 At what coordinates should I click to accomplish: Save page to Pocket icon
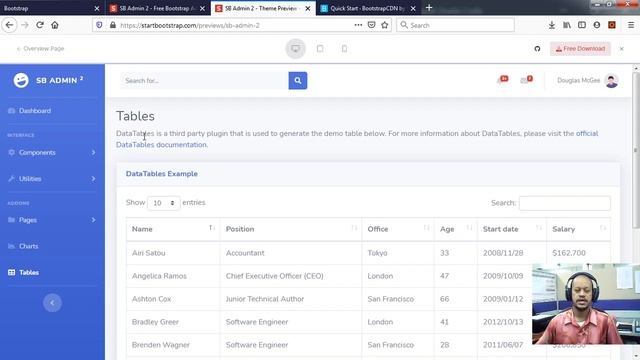(371, 25)
